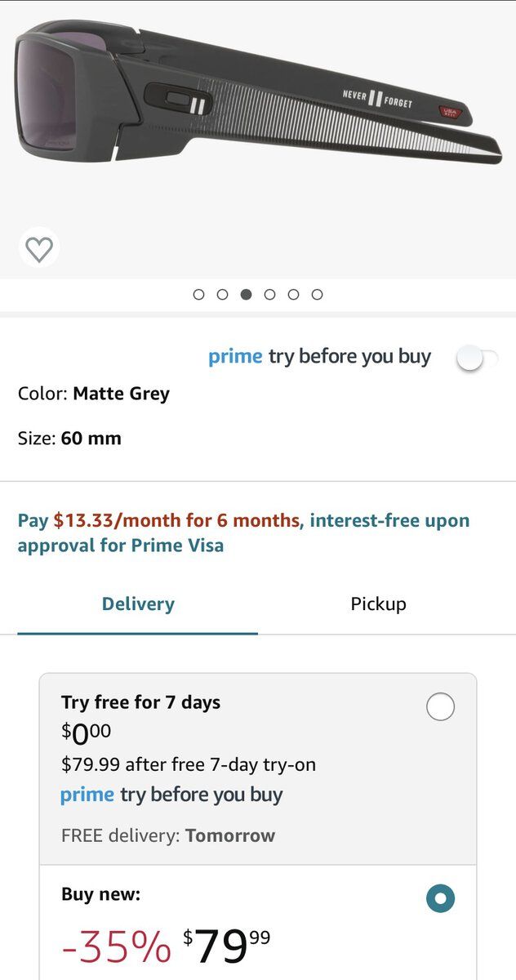This screenshot has width=516, height=980.
Task: Select Try free for 7 days option
Action: pos(440,706)
